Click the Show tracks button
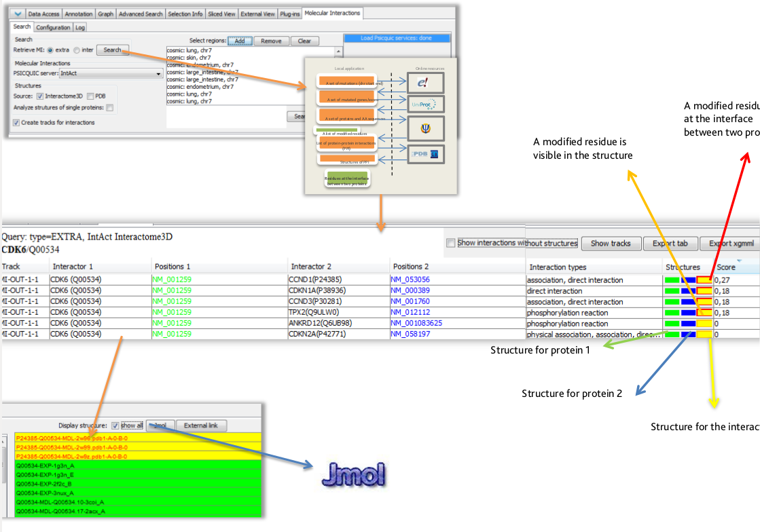This screenshot has width=760, height=532. [611, 244]
